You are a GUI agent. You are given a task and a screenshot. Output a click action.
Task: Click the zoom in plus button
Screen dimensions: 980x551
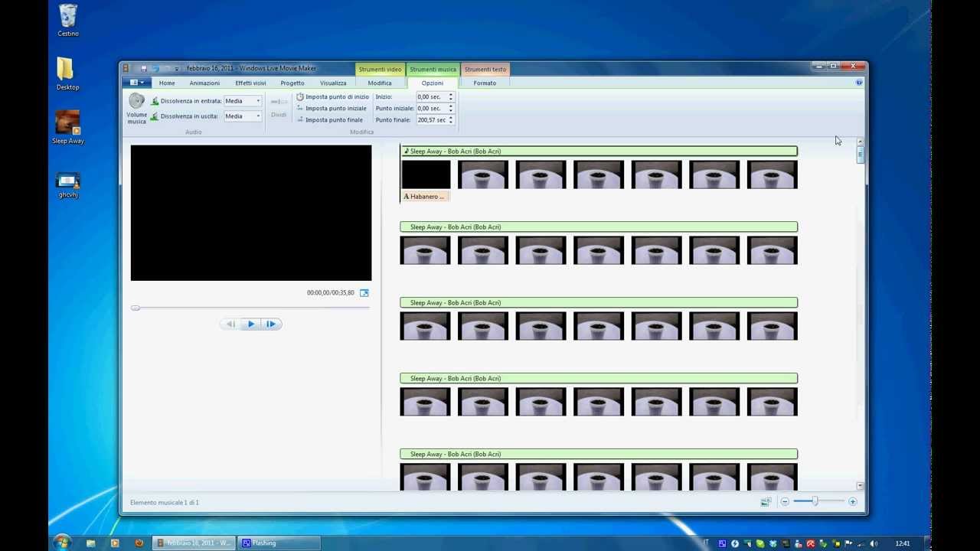click(x=853, y=502)
